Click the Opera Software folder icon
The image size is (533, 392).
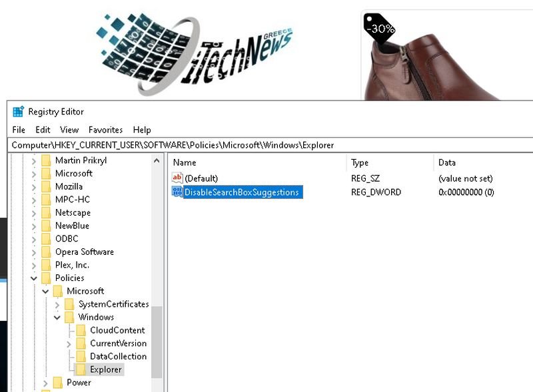[x=46, y=252]
